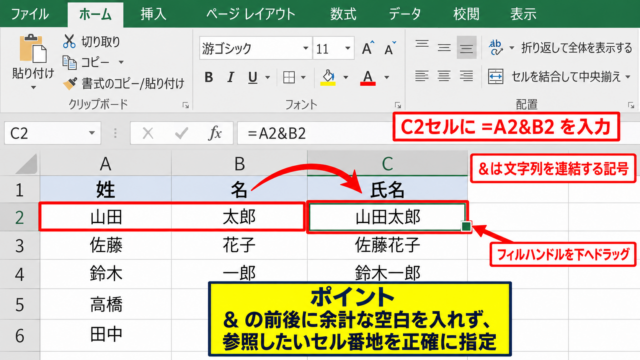Decrease font size with the small A

[x=390, y=49]
